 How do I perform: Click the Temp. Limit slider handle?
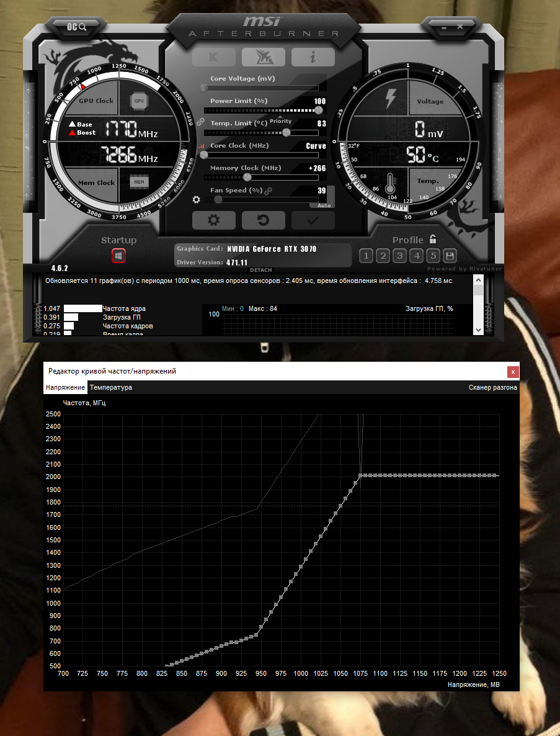coord(286,132)
